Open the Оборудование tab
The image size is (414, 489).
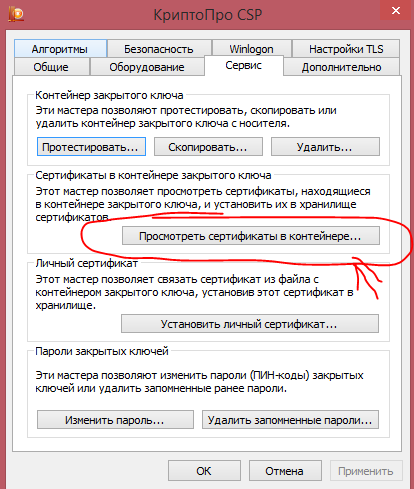click(x=147, y=67)
